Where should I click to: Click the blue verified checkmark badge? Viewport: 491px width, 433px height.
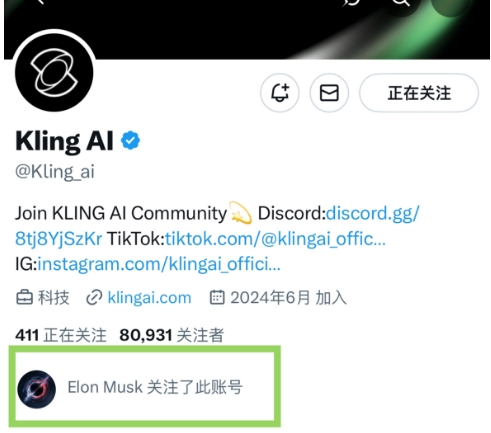click(130, 141)
